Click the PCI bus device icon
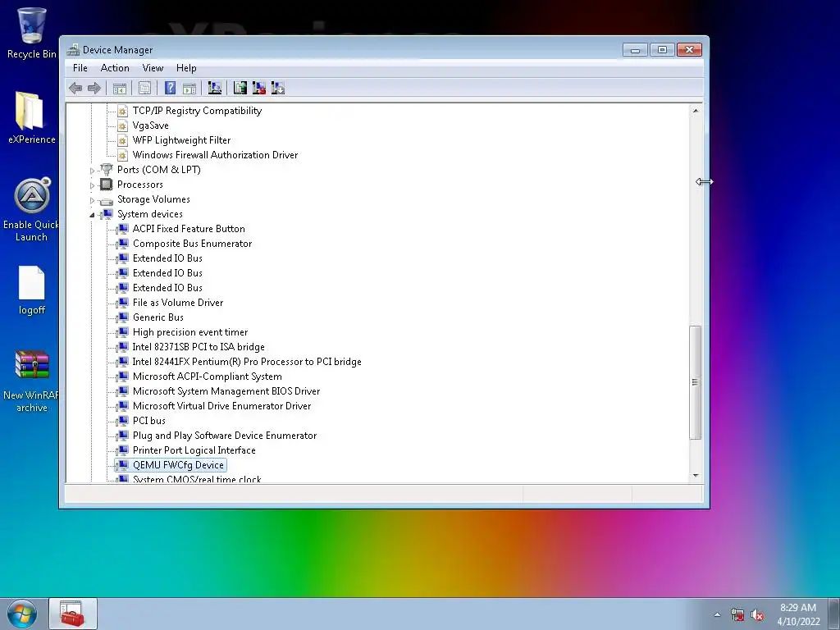The width and height of the screenshot is (840, 630). pyautogui.click(x=123, y=421)
